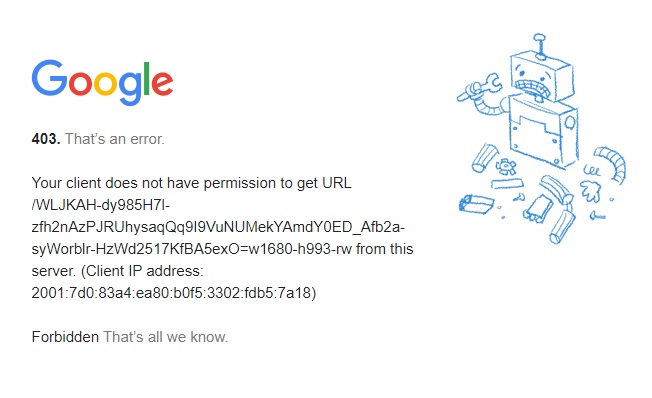Click the detached gear on the floor

(506, 166)
